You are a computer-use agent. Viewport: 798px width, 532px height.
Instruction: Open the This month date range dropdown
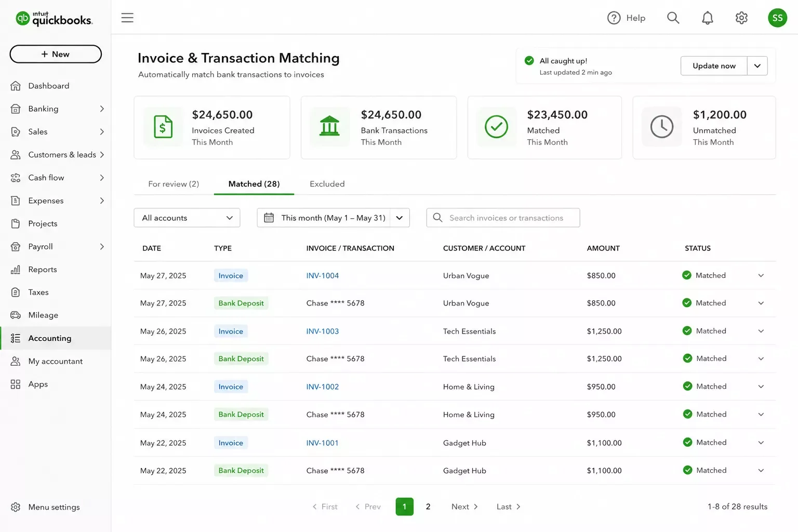coord(333,218)
